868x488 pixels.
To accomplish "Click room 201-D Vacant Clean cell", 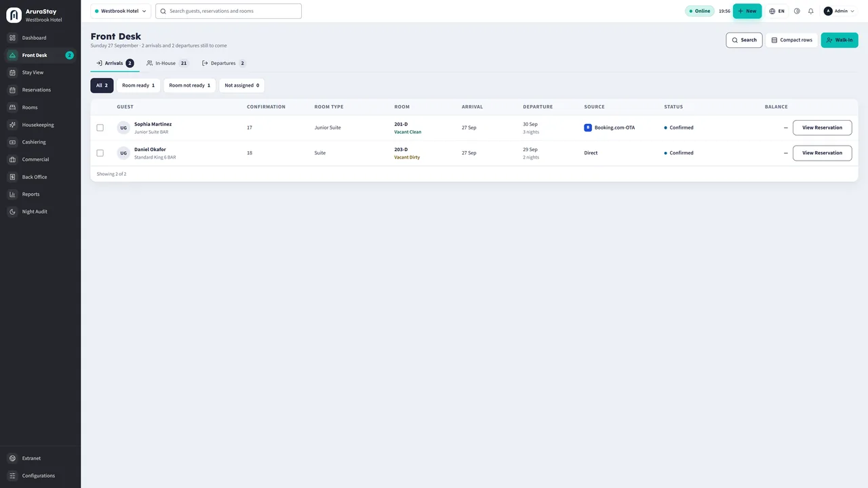I will click(x=408, y=128).
